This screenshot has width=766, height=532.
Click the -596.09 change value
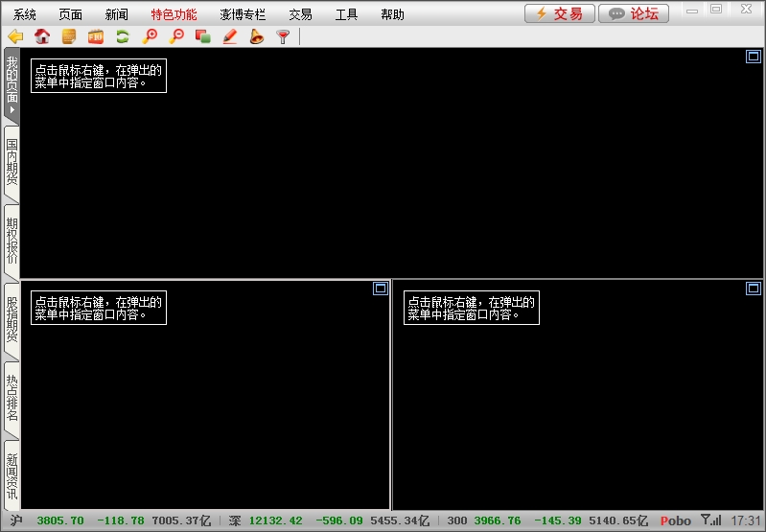click(339, 520)
